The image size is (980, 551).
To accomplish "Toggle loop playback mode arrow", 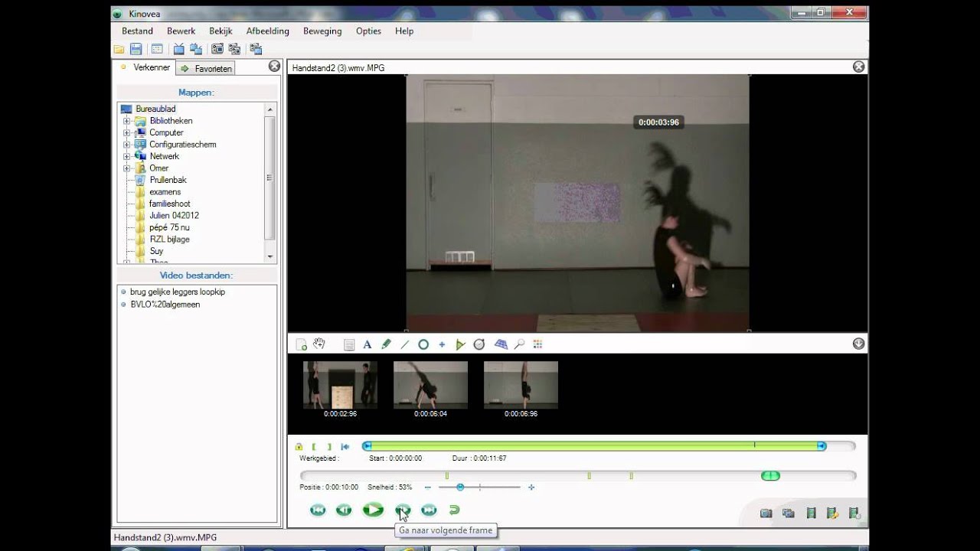I will click(454, 510).
